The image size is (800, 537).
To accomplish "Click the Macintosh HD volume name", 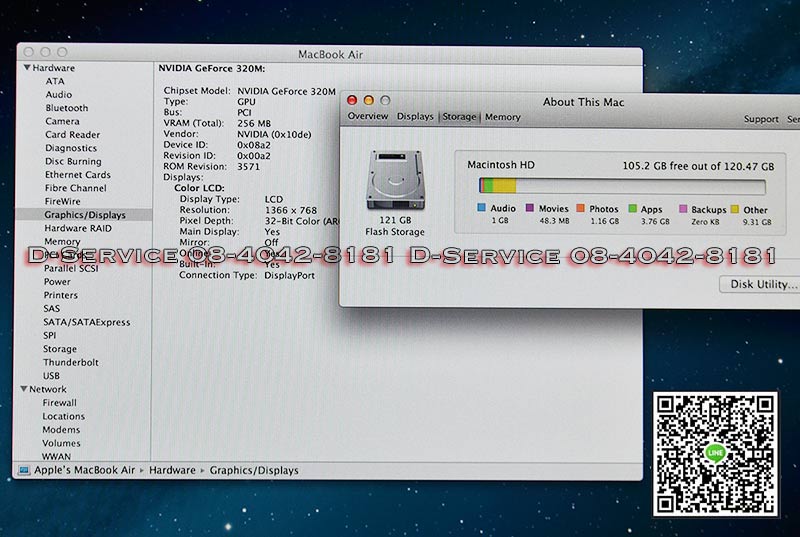I will (x=501, y=165).
